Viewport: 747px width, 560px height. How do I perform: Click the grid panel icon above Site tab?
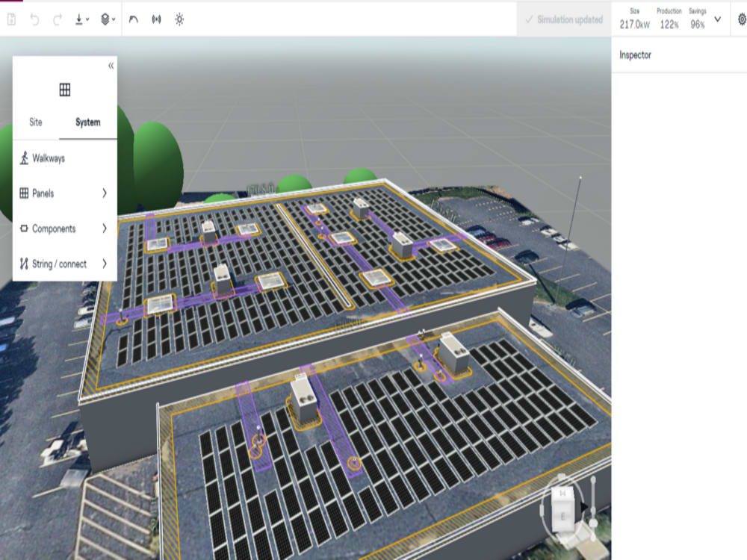(64, 88)
